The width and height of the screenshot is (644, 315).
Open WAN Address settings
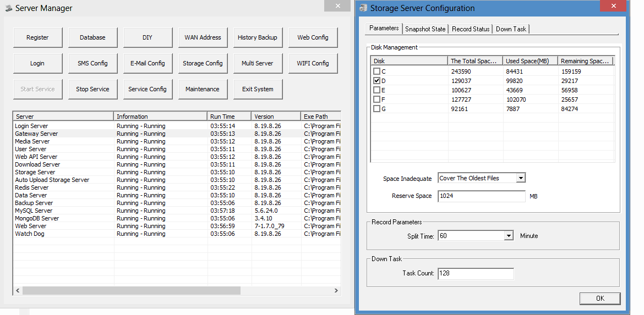coord(203,37)
